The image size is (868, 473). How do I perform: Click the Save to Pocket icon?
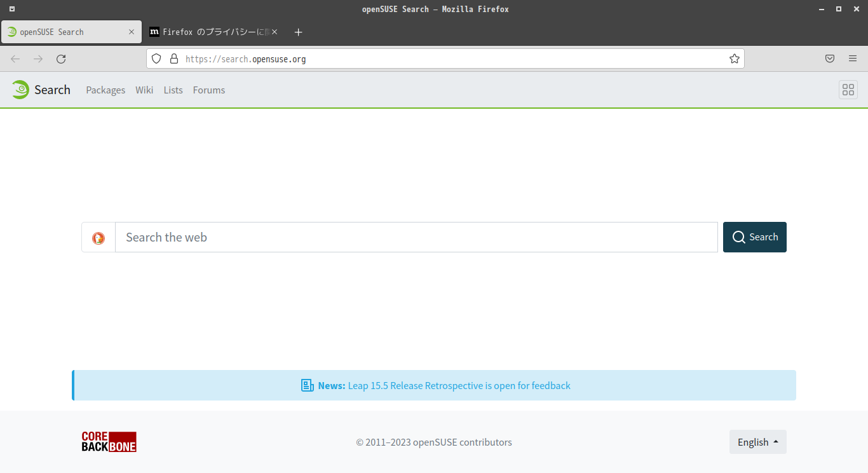point(830,58)
